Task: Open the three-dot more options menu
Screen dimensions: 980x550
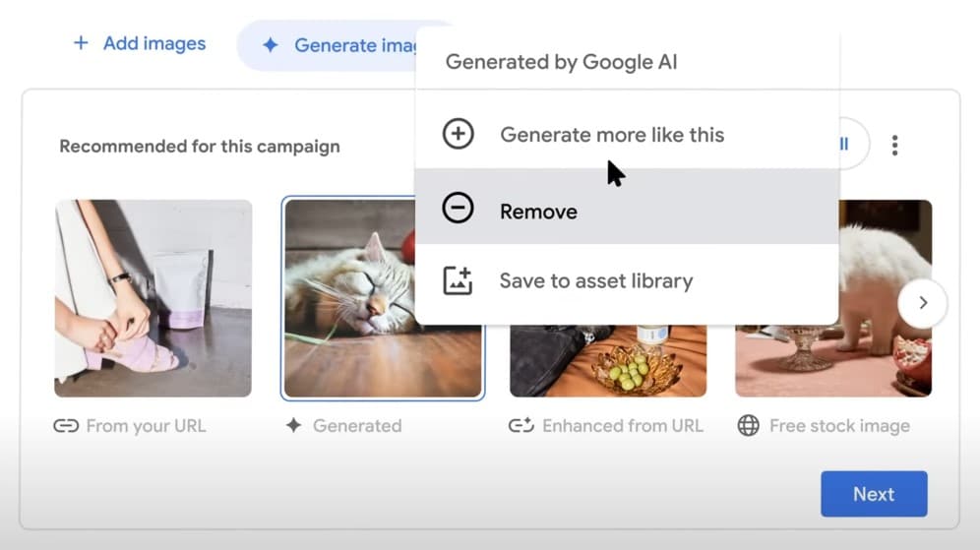Action: point(894,146)
